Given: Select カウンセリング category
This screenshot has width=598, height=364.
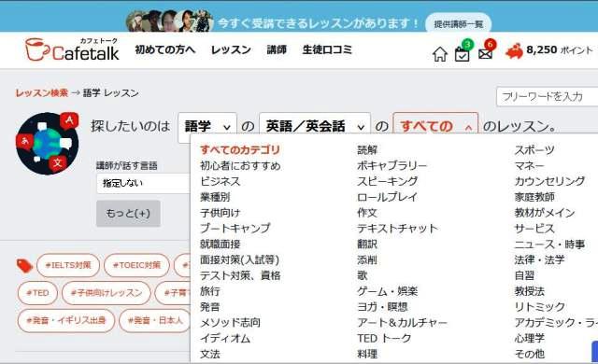Looking at the screenshot, I should (549, 181).
